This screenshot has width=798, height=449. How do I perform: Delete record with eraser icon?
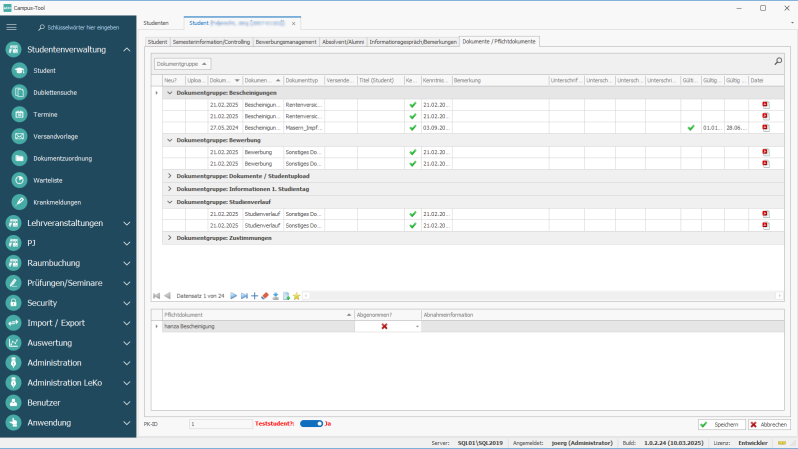pos(265,296)
